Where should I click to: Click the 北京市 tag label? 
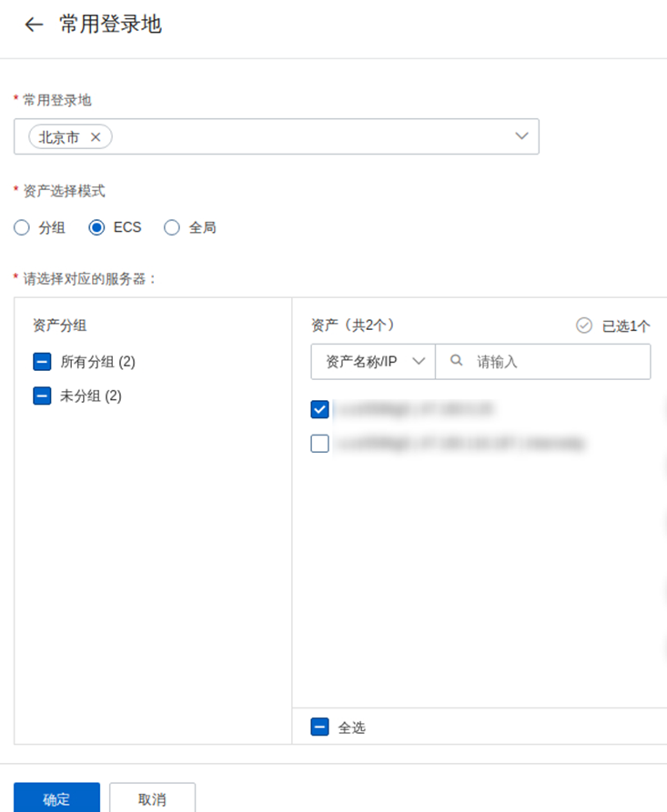(x=59, y=137)
